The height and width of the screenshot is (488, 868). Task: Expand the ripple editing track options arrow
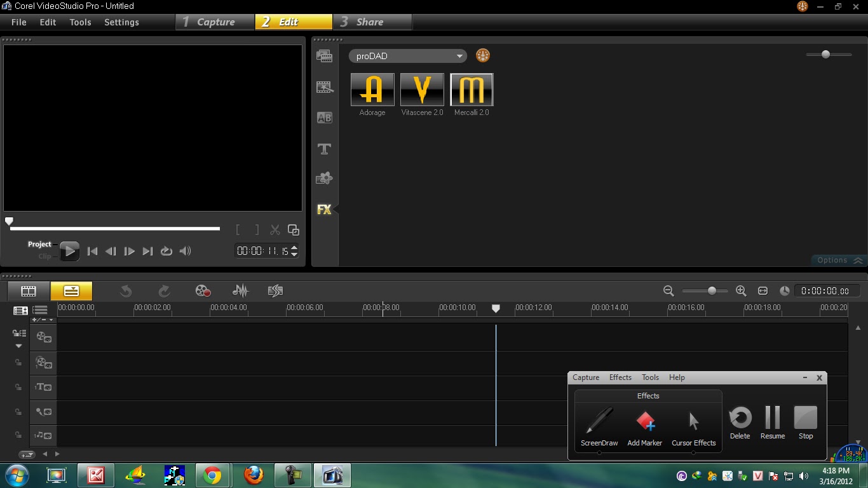pyautogui.click(x=18, y=346)
